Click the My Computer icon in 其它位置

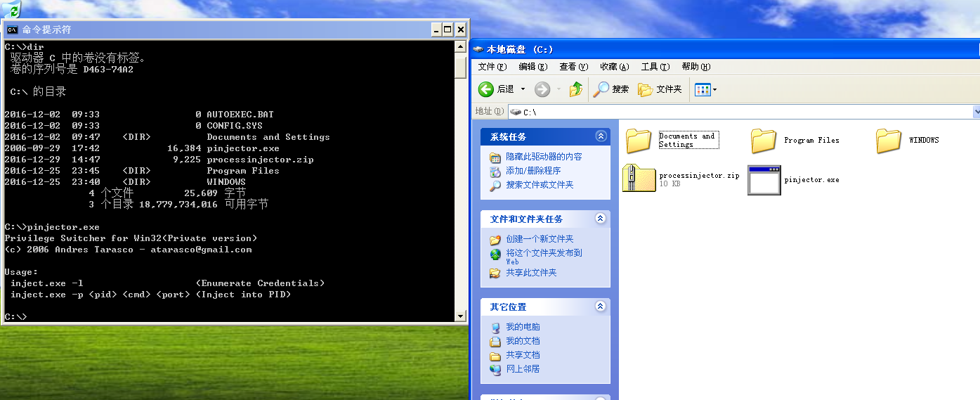(x=495, y=327)
